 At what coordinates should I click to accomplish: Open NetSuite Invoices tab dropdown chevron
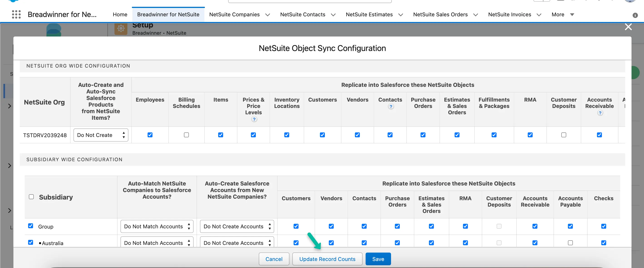coord(539,15)
